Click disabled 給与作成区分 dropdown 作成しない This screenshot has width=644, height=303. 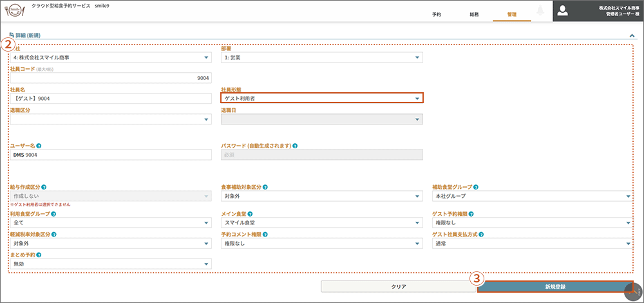tap(111, 197)
